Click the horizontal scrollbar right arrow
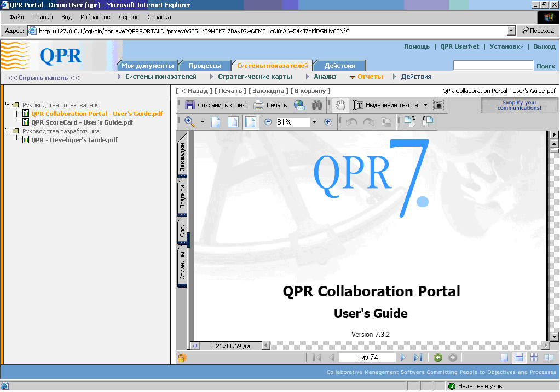This screenshot has height=392, width=560. tap(545, 345)
